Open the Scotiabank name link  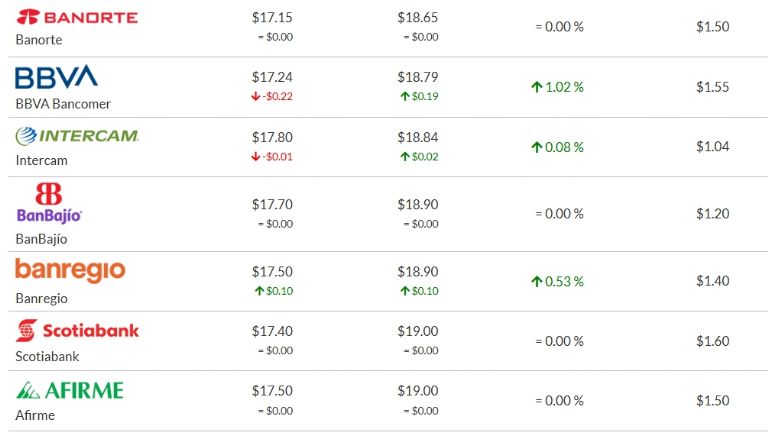point(47,355)
